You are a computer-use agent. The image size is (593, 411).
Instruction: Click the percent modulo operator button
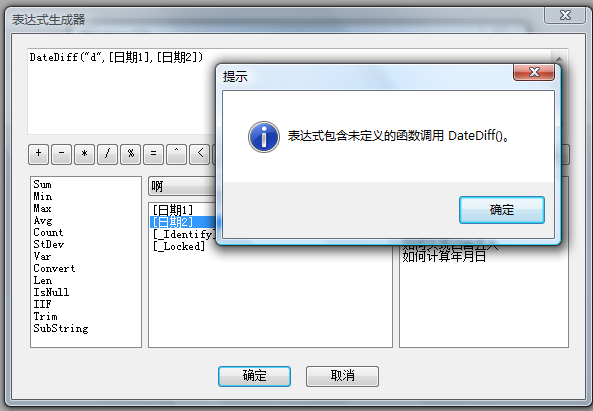[x=130, y=154]
